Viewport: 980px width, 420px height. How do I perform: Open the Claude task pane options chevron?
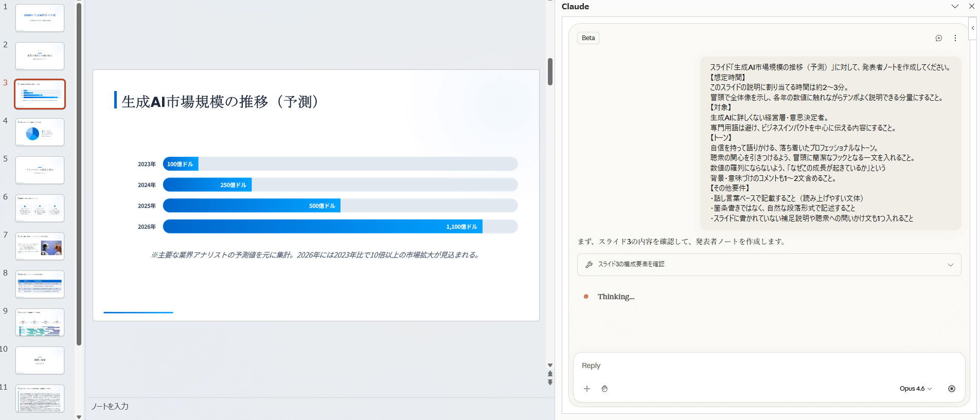coord(955,7)
